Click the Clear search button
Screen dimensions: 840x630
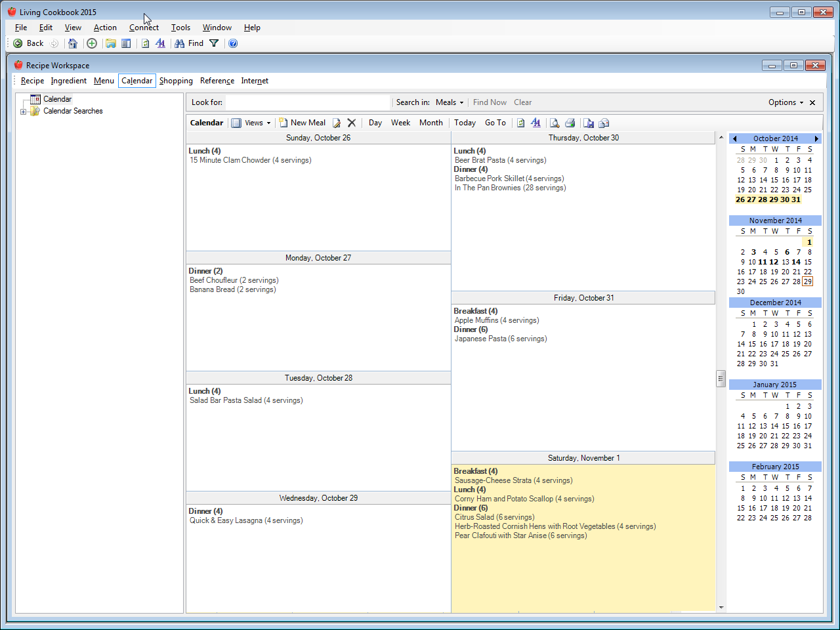coord(522,102)
